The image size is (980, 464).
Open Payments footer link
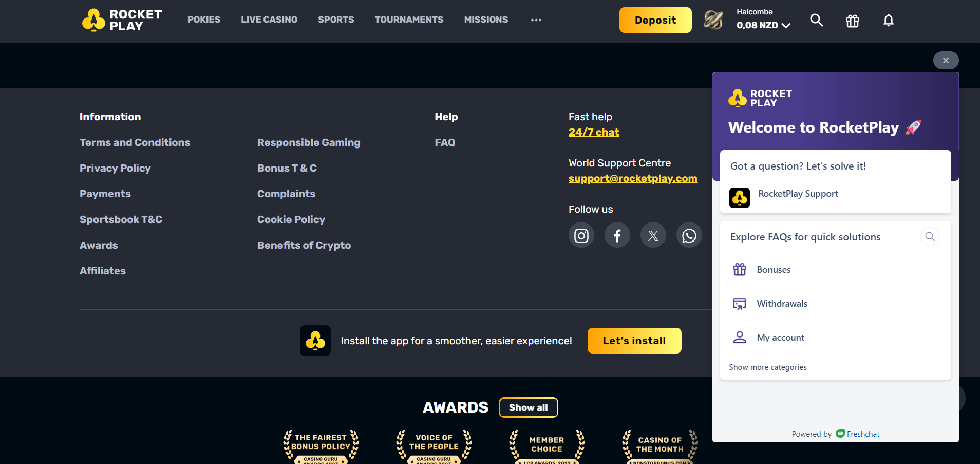tap(105, 194)
